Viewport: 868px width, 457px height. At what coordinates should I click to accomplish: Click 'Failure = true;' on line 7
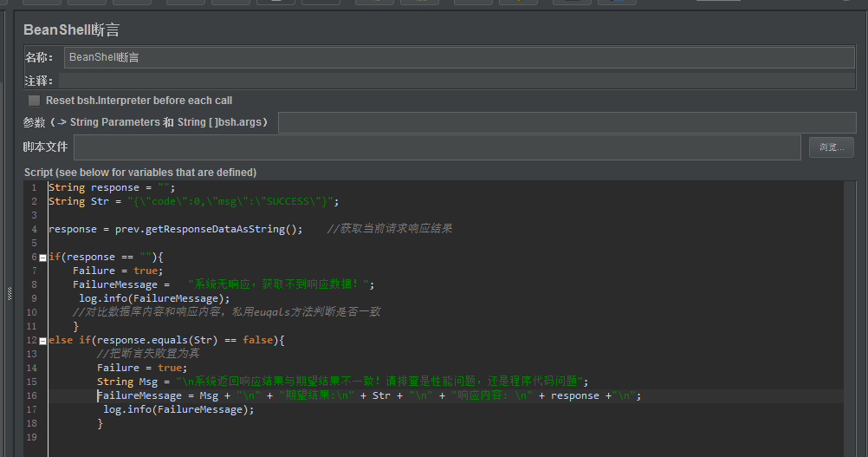coord(118,271)
